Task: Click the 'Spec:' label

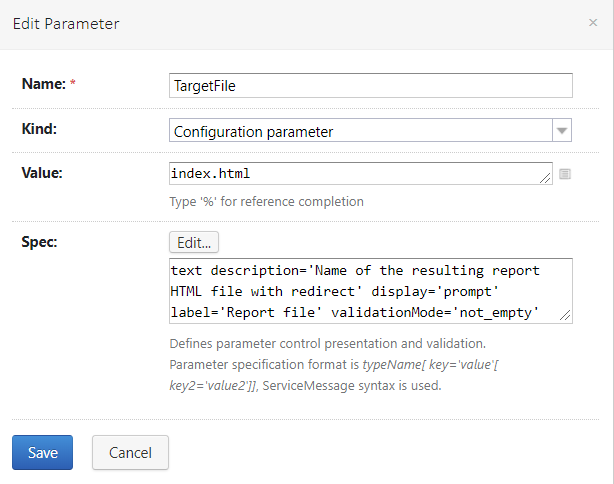Action: [39, 242]
